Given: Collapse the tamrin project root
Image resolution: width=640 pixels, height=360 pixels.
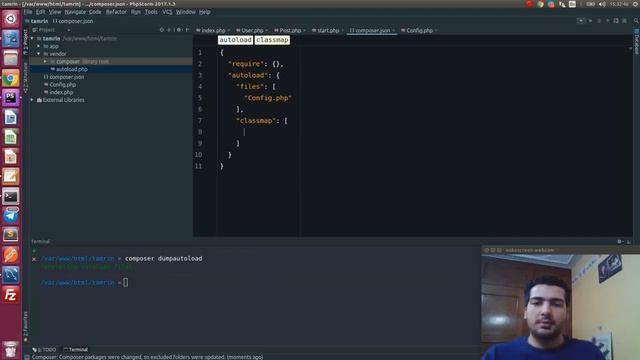Looking at the screenshot, I should [32, 38].
